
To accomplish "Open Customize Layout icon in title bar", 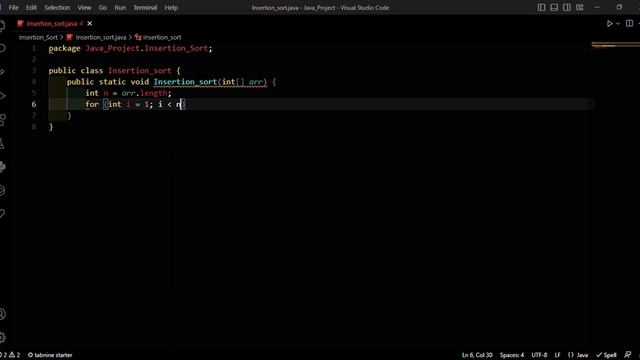I will [580, 7].
